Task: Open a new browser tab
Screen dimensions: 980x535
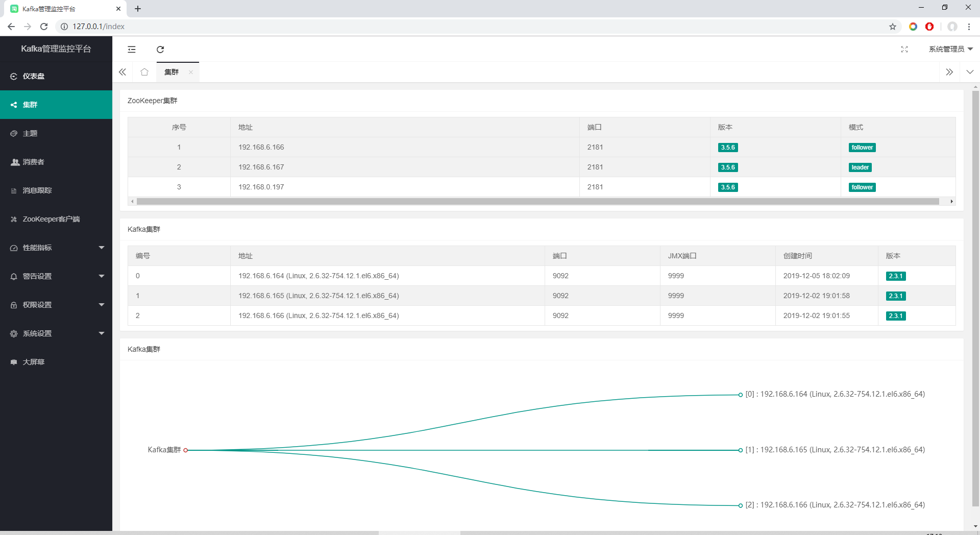Action: click(x=138, y=9)
